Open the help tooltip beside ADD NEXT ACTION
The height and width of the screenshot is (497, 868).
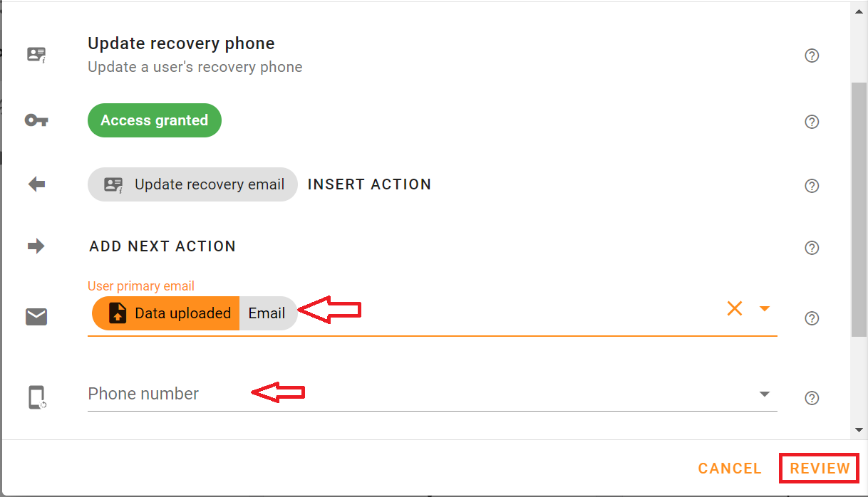[x=812, y=248]
